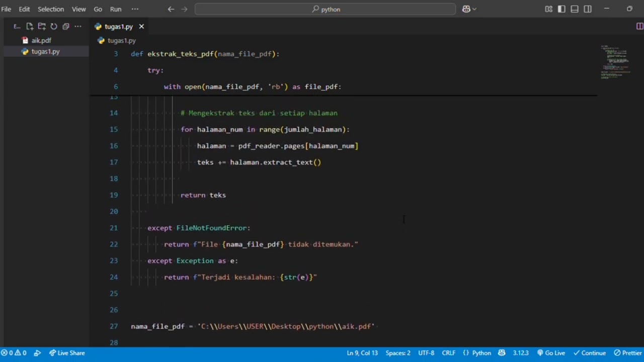Change CRLF end of line sequence
This screenshot has width=644, height=362.
point(449,353)
